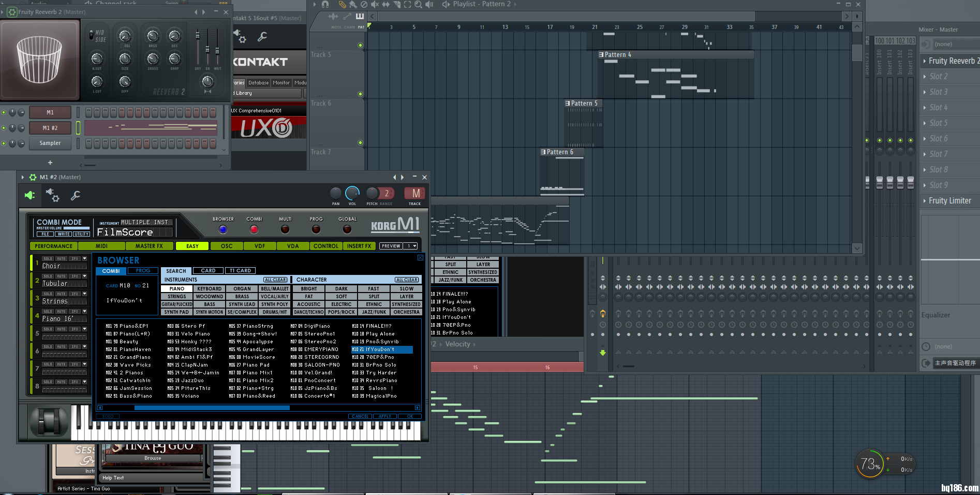Open the CARD tab in the browser

208,271
